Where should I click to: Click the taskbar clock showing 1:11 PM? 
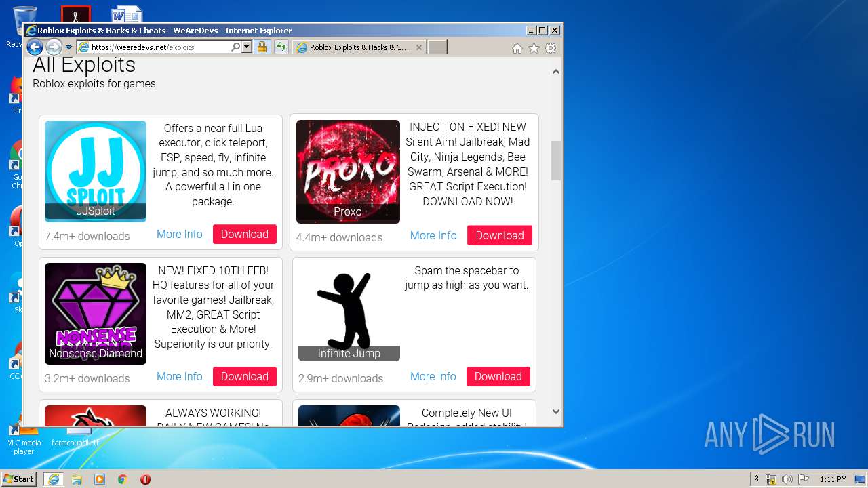[x=833, y=479]
